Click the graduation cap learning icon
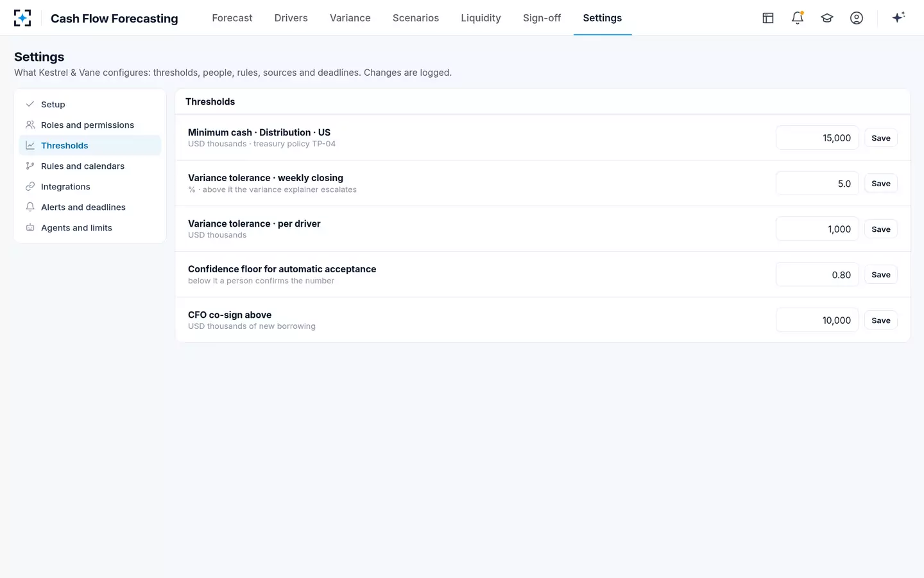 827,18
